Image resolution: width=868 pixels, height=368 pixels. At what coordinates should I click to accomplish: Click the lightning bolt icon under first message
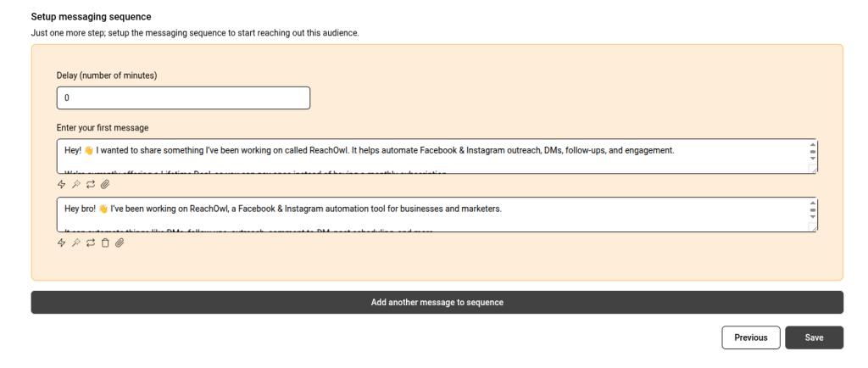(61, 184)
